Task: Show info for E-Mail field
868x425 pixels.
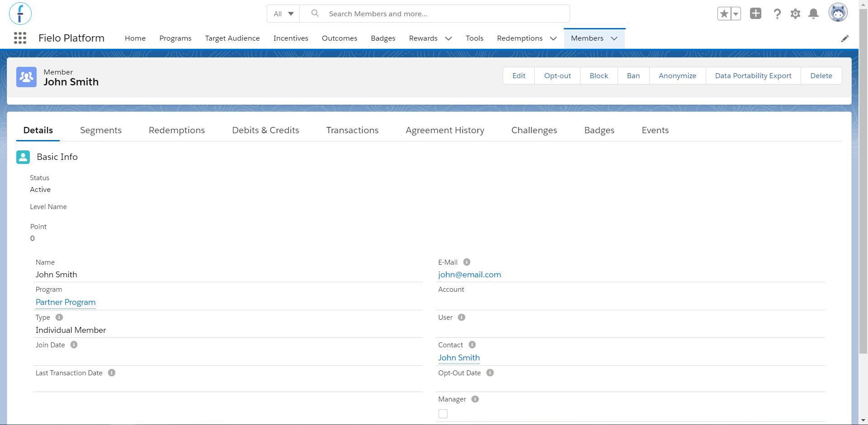Action: point(467,262)
